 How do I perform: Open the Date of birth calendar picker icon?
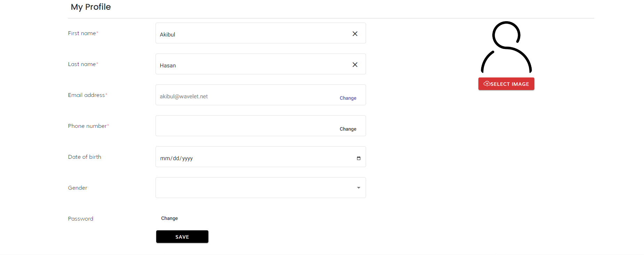tap(358, 158)
